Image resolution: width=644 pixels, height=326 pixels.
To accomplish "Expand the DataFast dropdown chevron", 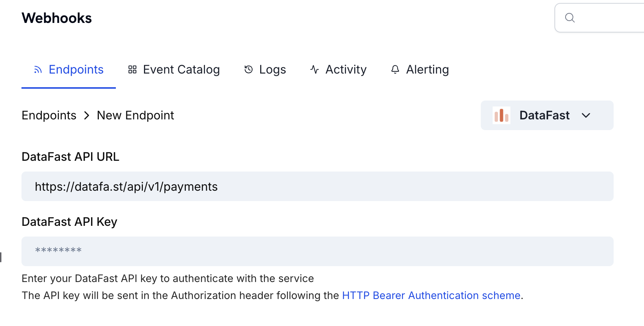I will (x=586, y=115).
